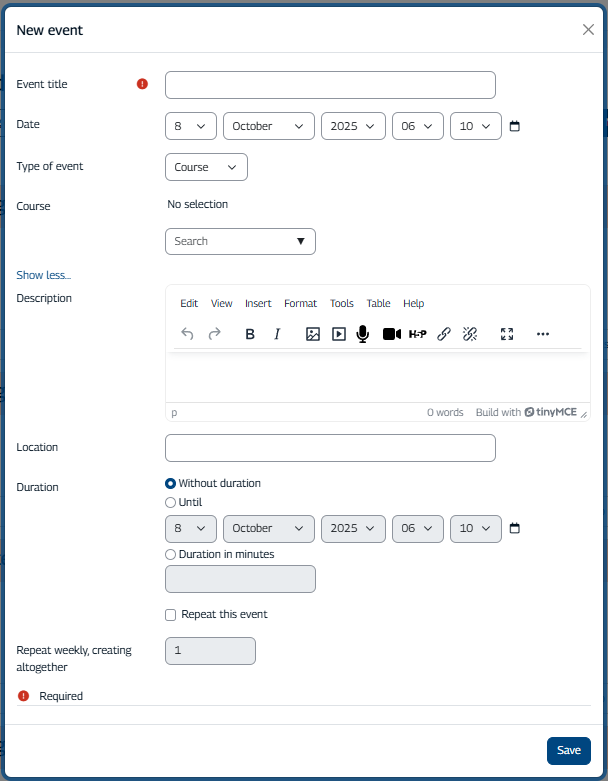Viewport: 608px width, 781px height.
Task: Insert image using editor toolbar icon
Action: pos(313,334)
